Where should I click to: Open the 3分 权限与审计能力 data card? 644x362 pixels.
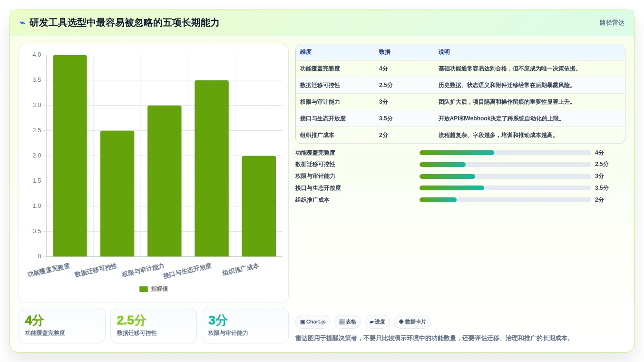(x=245, y=326)
